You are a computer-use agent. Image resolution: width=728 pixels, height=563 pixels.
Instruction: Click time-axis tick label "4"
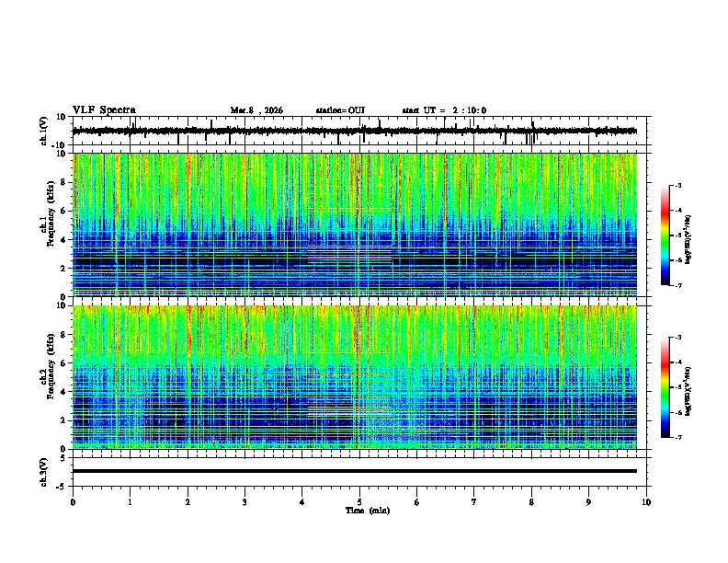click(302, 502)
